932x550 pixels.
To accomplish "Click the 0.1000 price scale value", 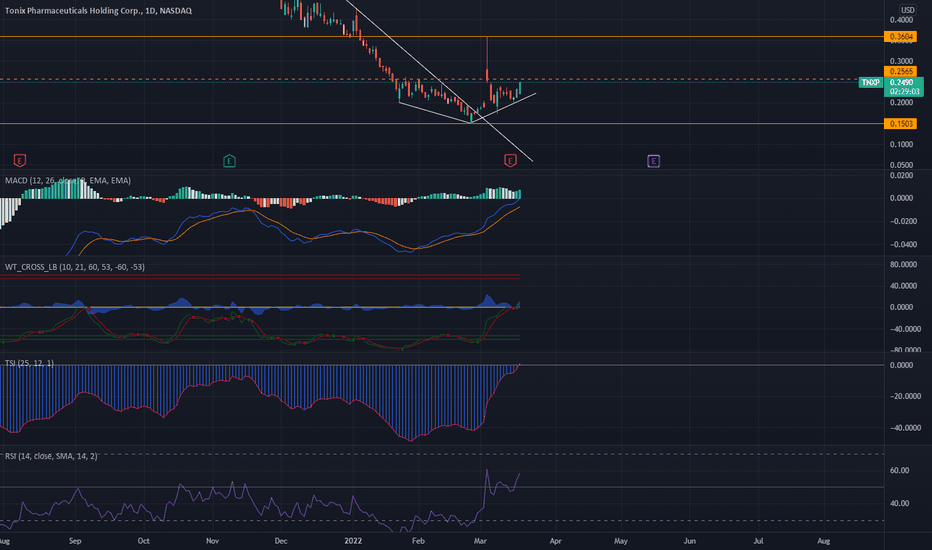I will 901,144.
